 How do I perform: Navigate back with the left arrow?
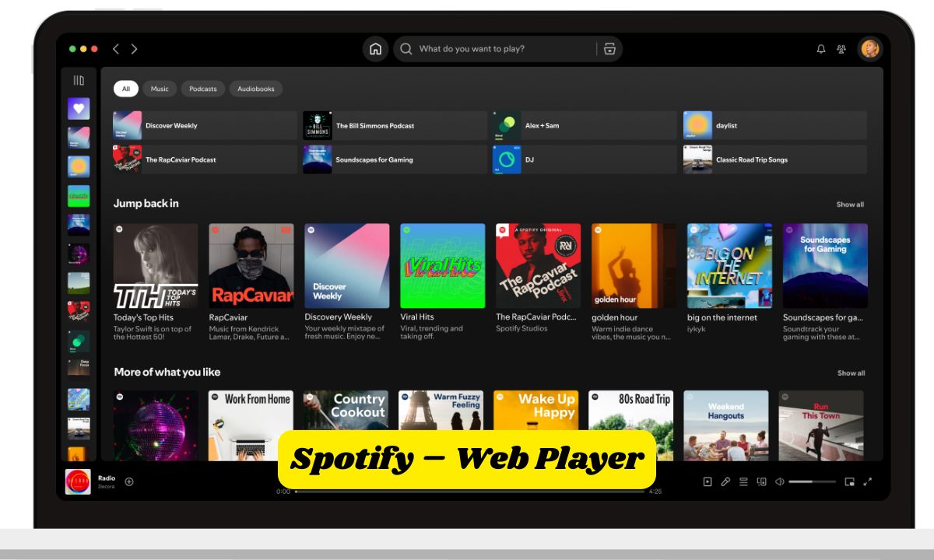tap(116, 49)
